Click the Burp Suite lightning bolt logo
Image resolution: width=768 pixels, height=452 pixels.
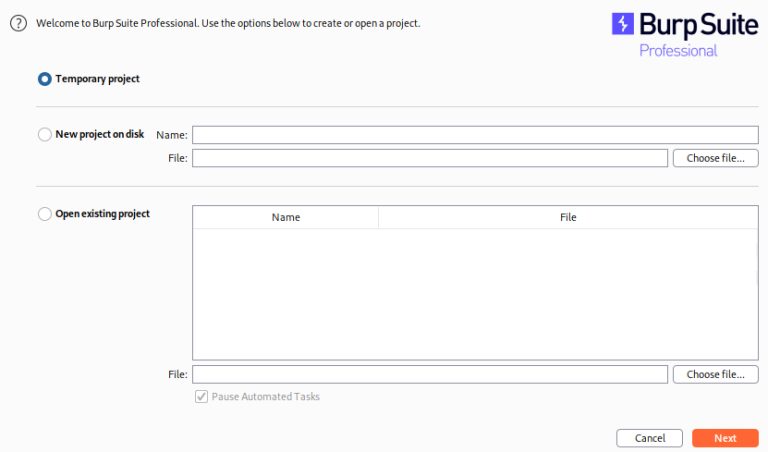coord(623,24)
